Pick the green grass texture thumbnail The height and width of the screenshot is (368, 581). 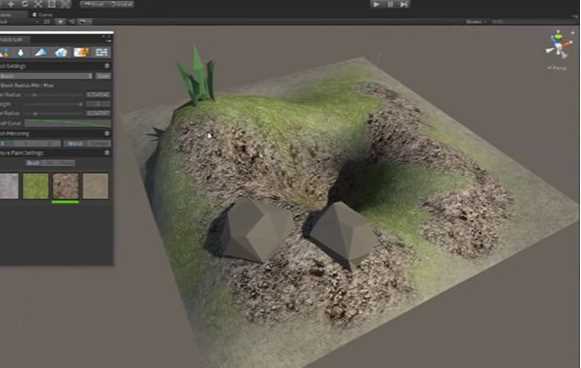(36, 186)
